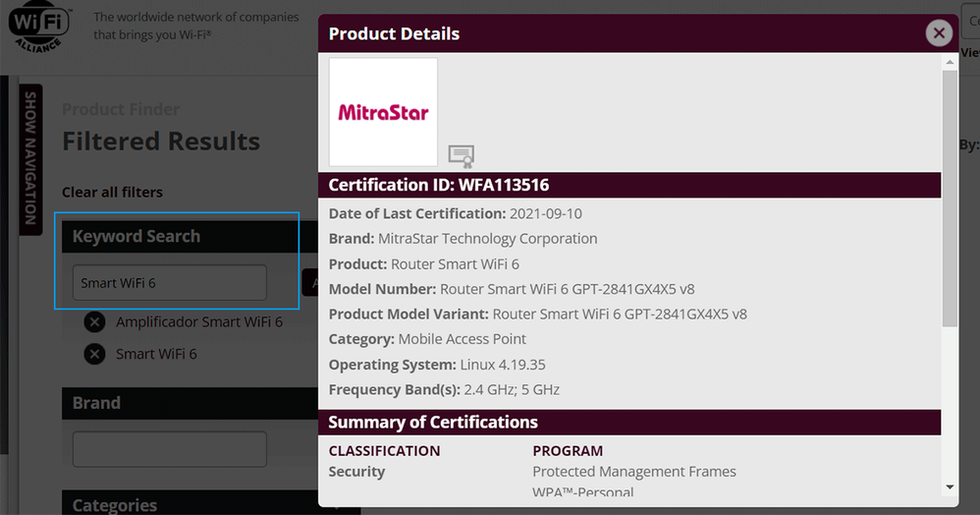Click the certificate icon beside MitraStar logo
The height and width of the screenshot is (515, 980).
(x=461, y=156)
